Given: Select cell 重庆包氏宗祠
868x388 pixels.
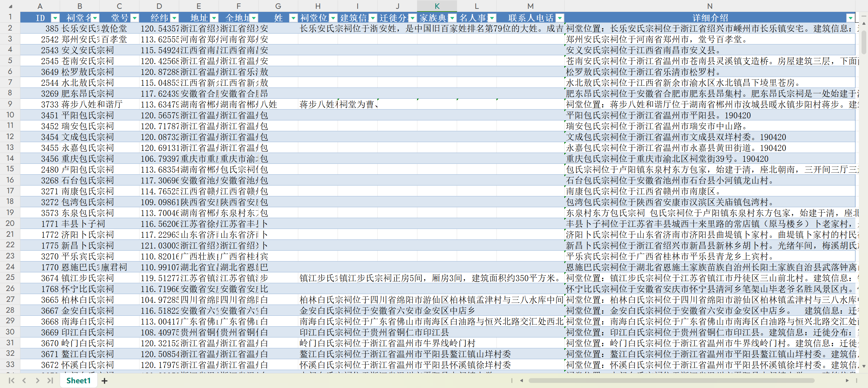Looking at the screenshot, I should tap(80, 159).
